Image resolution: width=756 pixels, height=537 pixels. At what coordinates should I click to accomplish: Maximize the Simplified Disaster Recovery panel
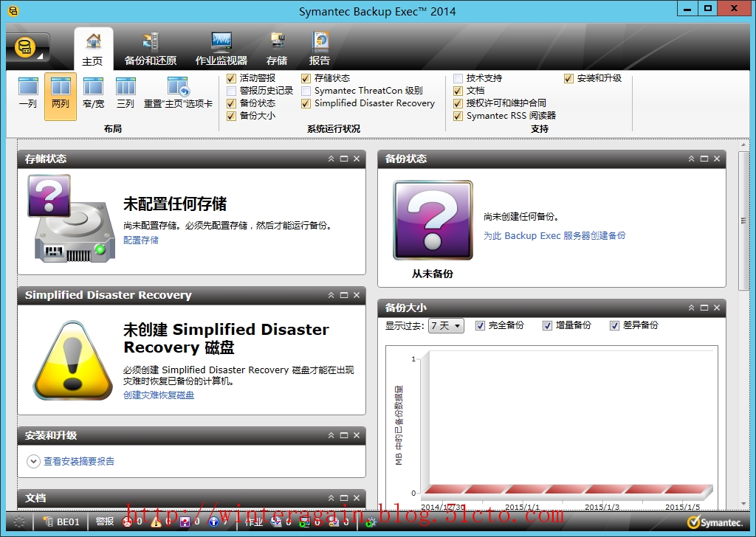coord(344,295)
